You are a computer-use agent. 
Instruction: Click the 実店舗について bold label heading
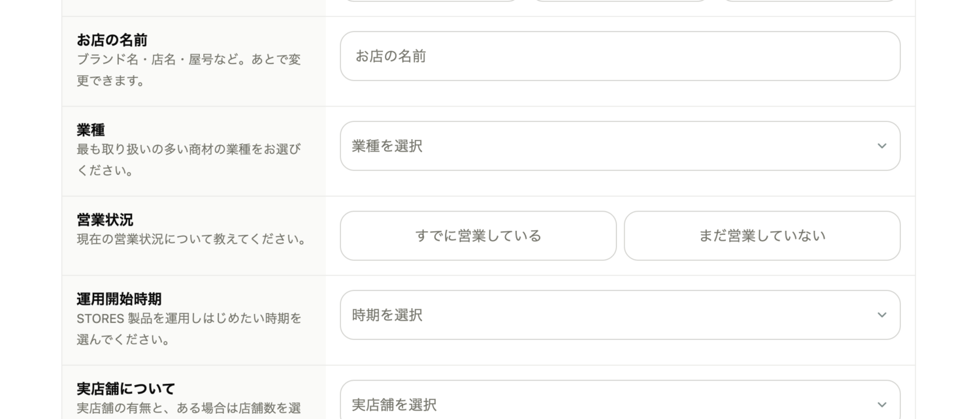coord(125,389)
